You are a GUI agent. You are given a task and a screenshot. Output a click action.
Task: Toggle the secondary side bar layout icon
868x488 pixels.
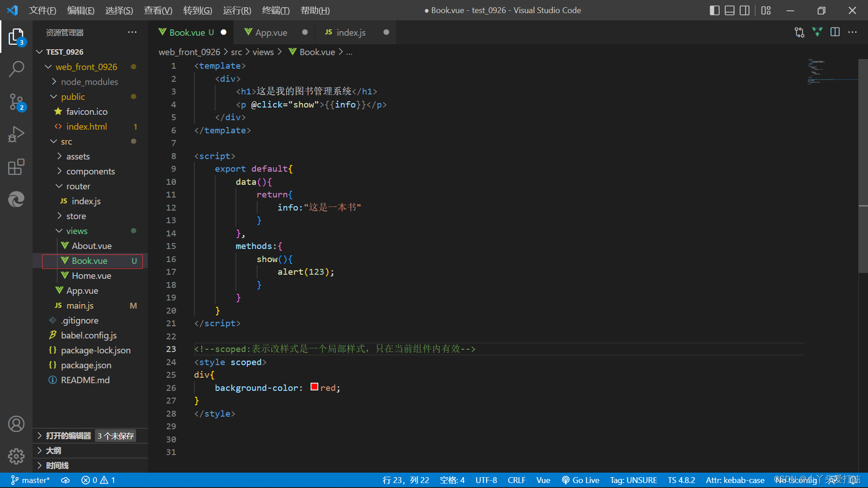745,10
